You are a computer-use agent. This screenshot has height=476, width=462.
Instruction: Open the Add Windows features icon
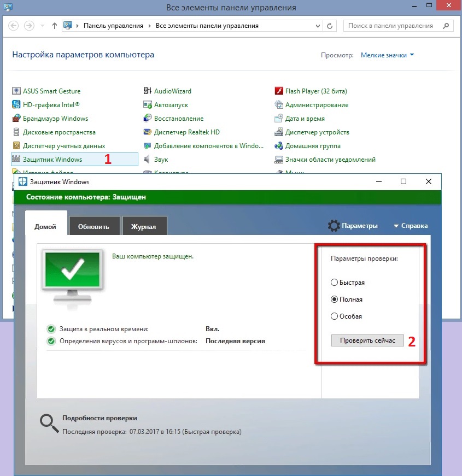[147, 145]
